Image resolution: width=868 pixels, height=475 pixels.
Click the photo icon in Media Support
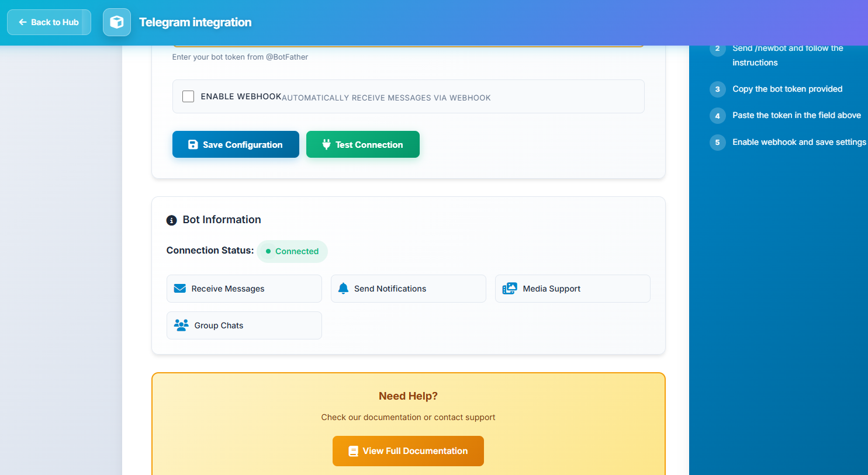[510, 289]
